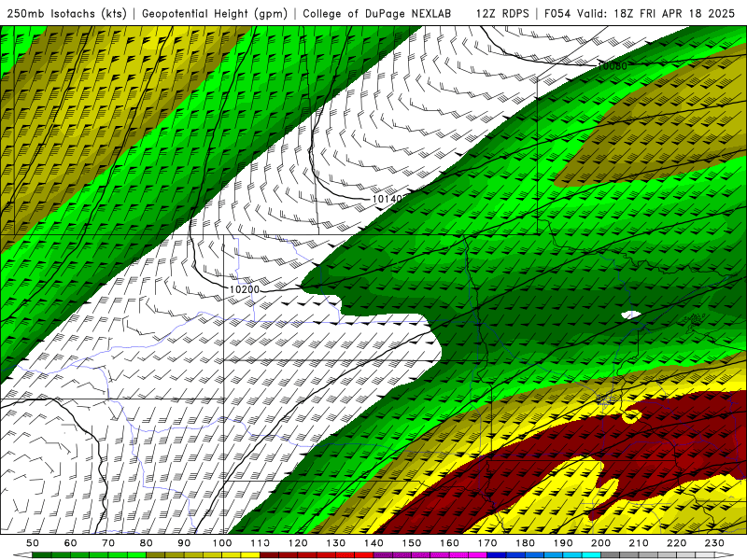This screenshot has height=560, width=747.
Task: Select the darkest green swatch on the color bar
Action: (42, 555)
